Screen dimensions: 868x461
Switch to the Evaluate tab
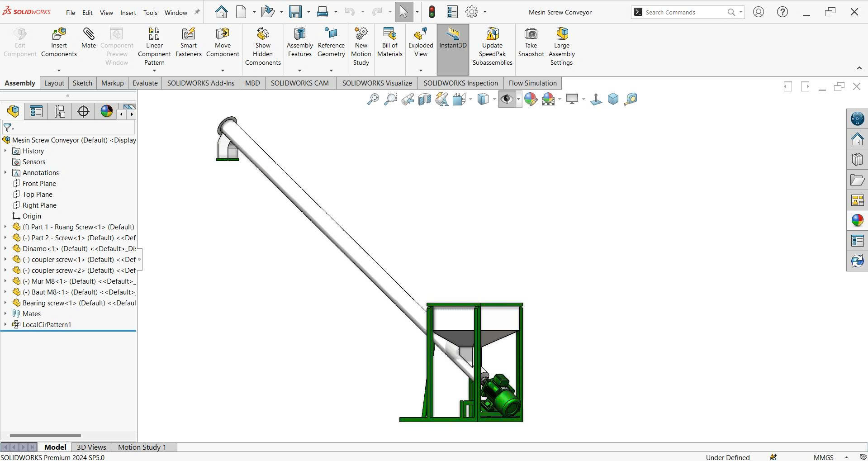point(145,83)
